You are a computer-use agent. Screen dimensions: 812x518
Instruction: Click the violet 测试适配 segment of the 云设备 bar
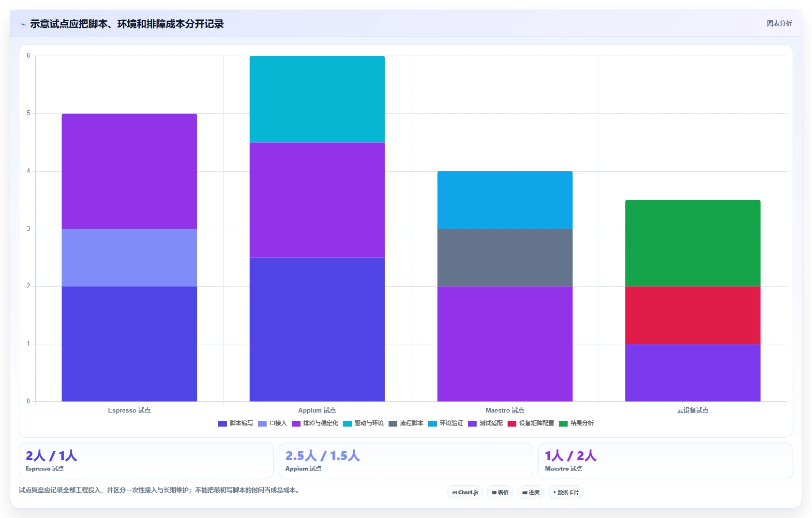point(692,373)
